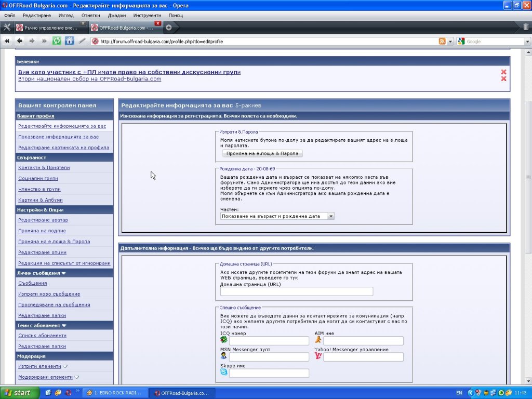Screen dimensions: 532x399
Task: Click Промяна на е.поща & Парола button
Action: [x=262, y=153]
